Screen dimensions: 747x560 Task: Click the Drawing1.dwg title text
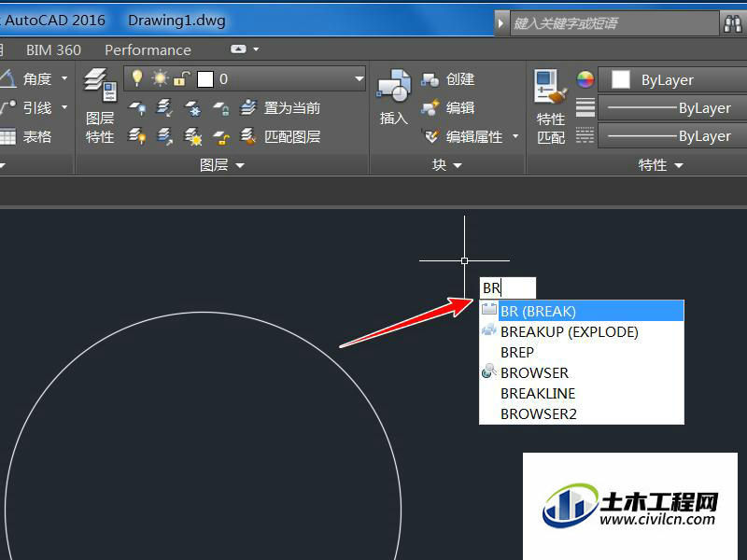coord(176,21)
